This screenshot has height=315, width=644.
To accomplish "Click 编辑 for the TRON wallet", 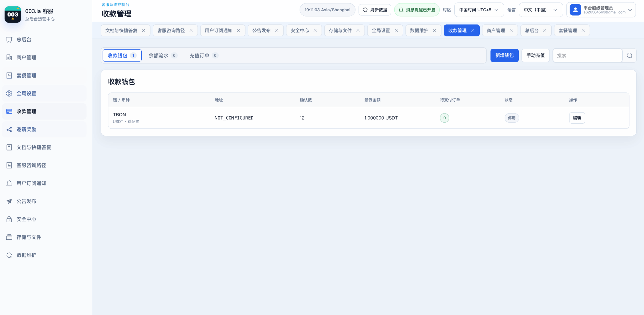I will [577, 118].
